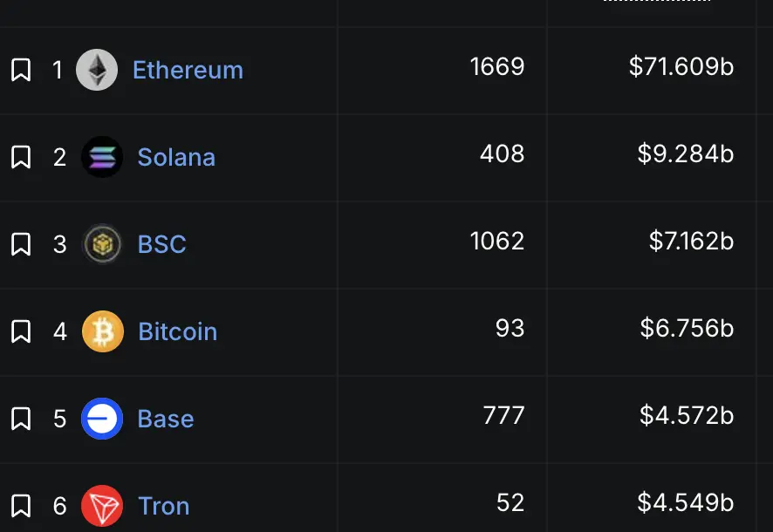Open the Solana chain link
The height and width of the screenshot is (532, 773).
pyautogui.click(x=176, y=157)
